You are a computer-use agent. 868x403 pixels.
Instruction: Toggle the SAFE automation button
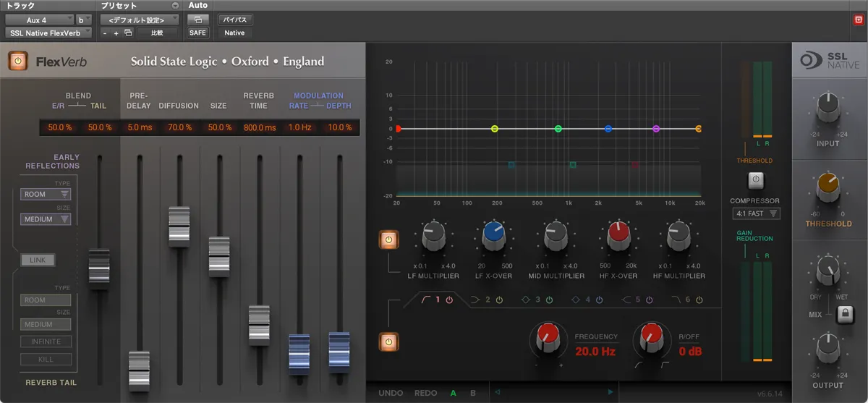[197, 33]
